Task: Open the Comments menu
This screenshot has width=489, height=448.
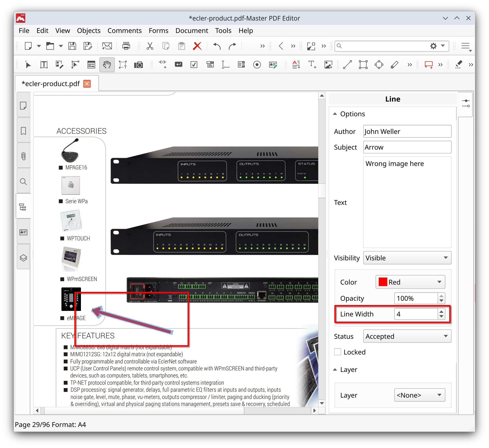Action: (124, 31)
